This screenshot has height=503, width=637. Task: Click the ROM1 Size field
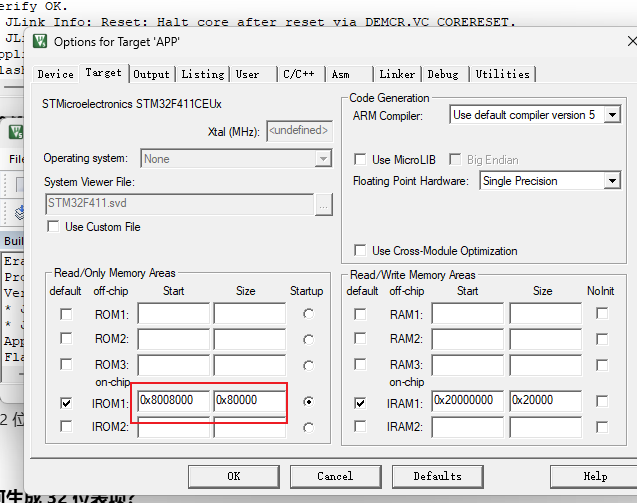click(x=249, y=314)
